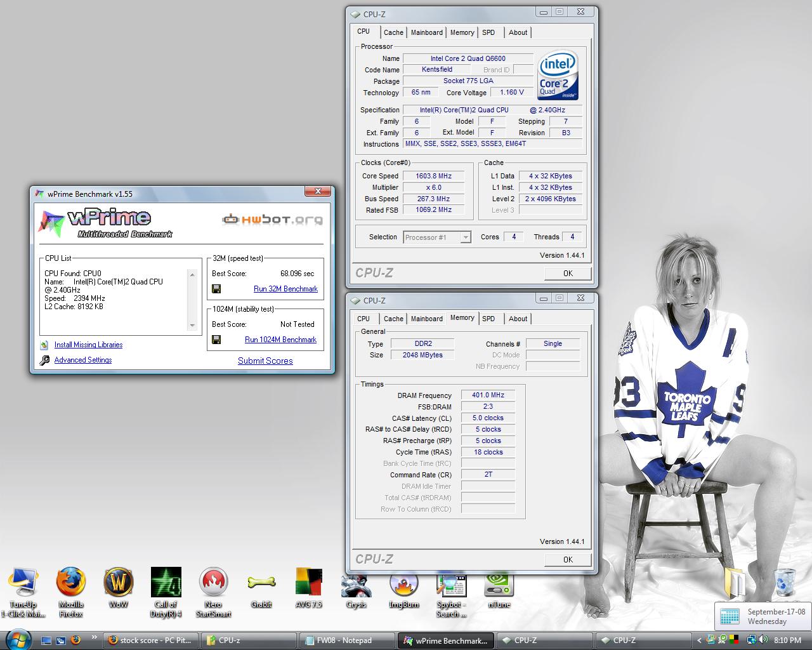Screen dimensions: 812x650
Task: Click the Run 32M Benchmark link
Action: point(285,289)
